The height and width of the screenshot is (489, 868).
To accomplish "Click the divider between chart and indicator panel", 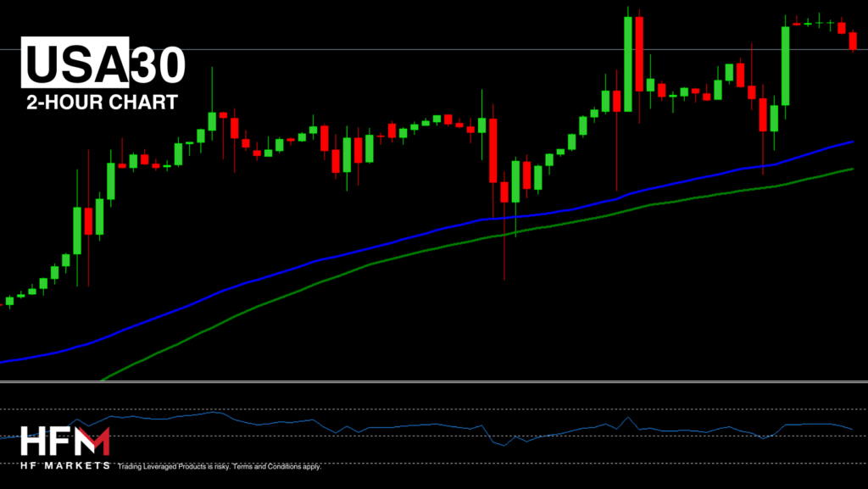I will (424, 382).
